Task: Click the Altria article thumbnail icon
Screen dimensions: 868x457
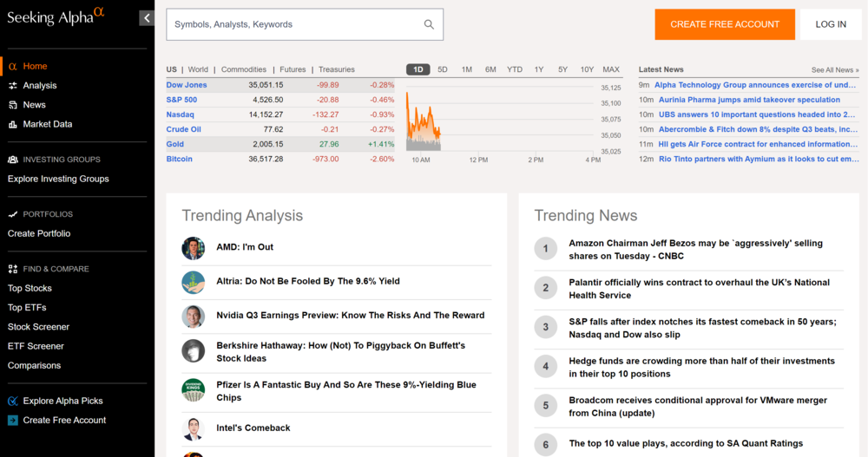Action: pyautogui.click(x=193, y=282)
